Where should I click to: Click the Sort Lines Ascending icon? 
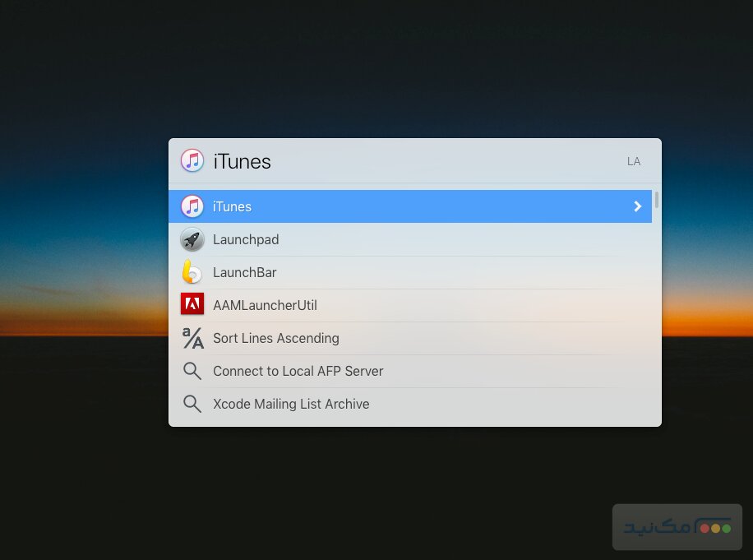[192, 338]
